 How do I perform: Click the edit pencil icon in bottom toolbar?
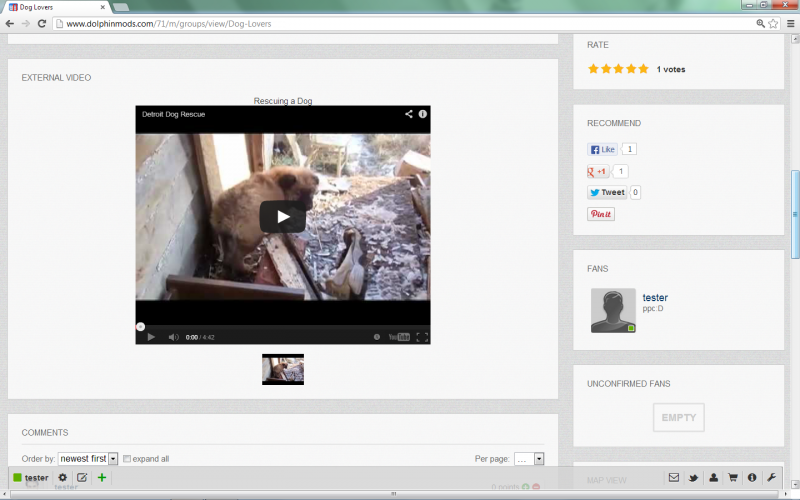click(x=82, y=478)
